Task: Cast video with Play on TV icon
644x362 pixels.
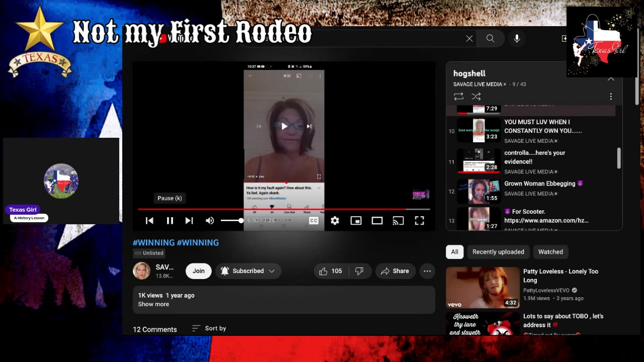Action: tap(398, 221)
